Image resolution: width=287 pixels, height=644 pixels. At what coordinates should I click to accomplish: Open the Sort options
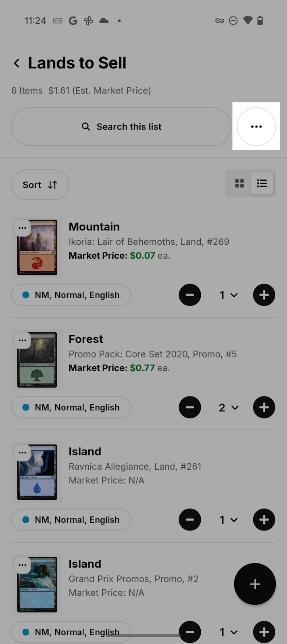pyautogui.click(x=40, y=185)
